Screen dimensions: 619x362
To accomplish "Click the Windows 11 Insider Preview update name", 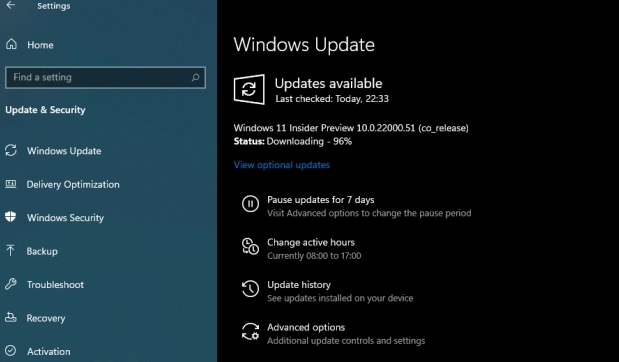I will 351,128.
